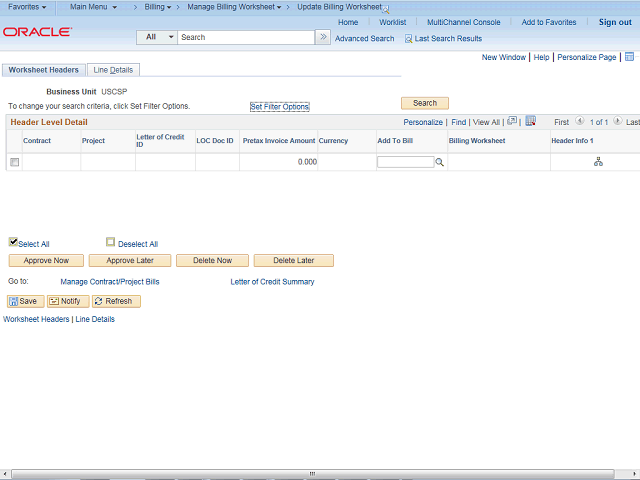Image resolution: width=640 pixels, height=480 pixels.
Task: Click horizontal scrollbar right arrow
Action: pos(633,474)
